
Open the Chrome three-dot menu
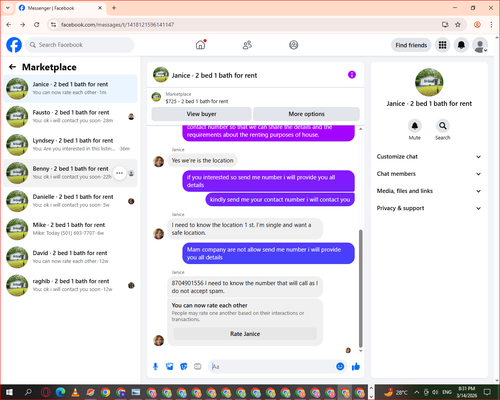491,25
